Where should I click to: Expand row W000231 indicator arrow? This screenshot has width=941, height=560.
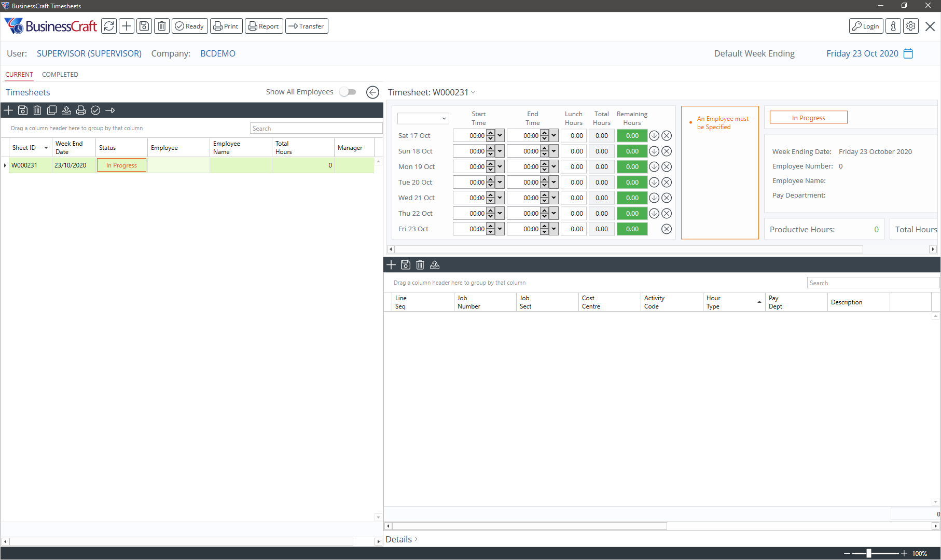(5, 165)
